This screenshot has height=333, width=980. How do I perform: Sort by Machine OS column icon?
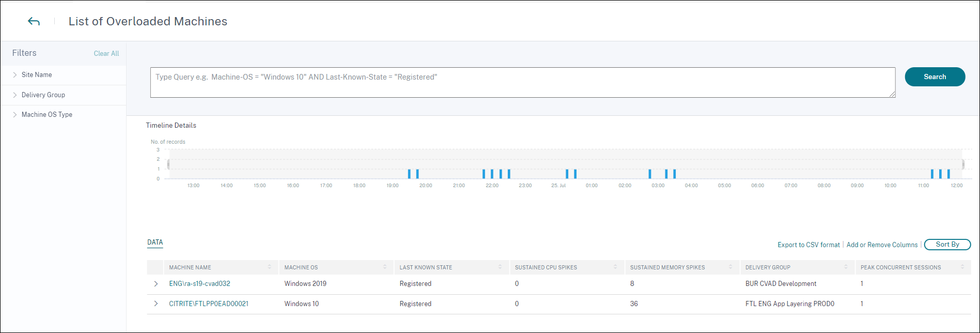(385, 267)
